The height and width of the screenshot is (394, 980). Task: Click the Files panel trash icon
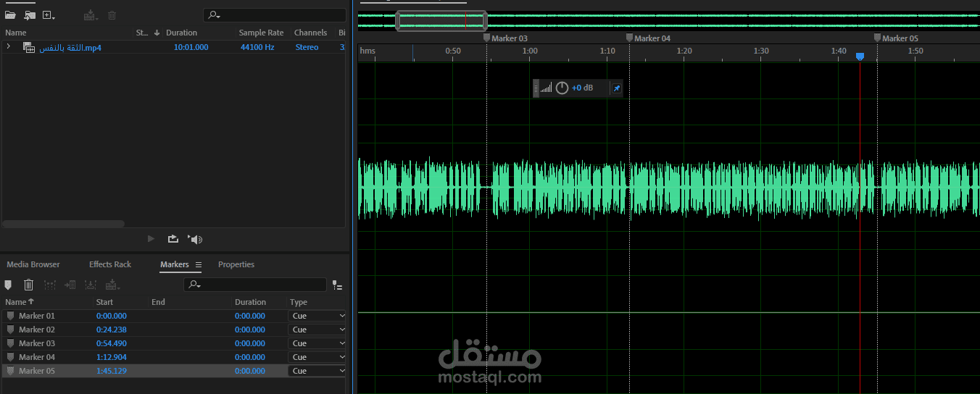[112, 14]
